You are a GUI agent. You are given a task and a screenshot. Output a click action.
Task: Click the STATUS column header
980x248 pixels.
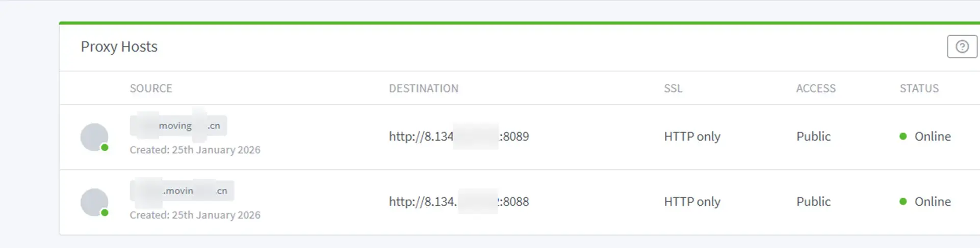point(919,89)
